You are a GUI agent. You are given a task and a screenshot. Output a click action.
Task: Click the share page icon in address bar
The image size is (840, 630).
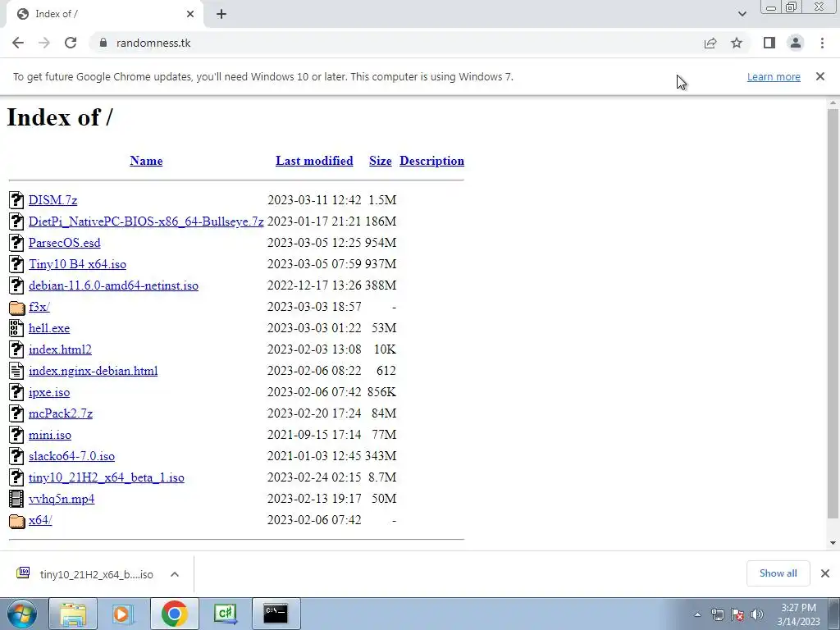[710, 43]
